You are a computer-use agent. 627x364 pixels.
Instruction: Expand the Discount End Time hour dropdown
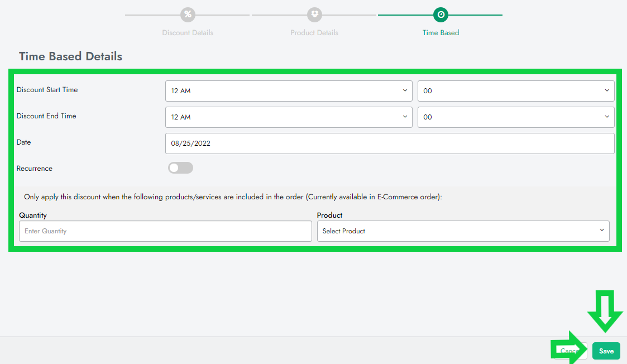click(x=289, y=117)
